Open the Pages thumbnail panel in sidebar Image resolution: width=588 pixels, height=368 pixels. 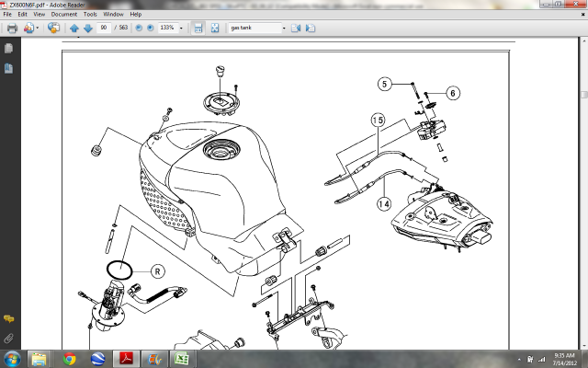(x=7, y=50)
